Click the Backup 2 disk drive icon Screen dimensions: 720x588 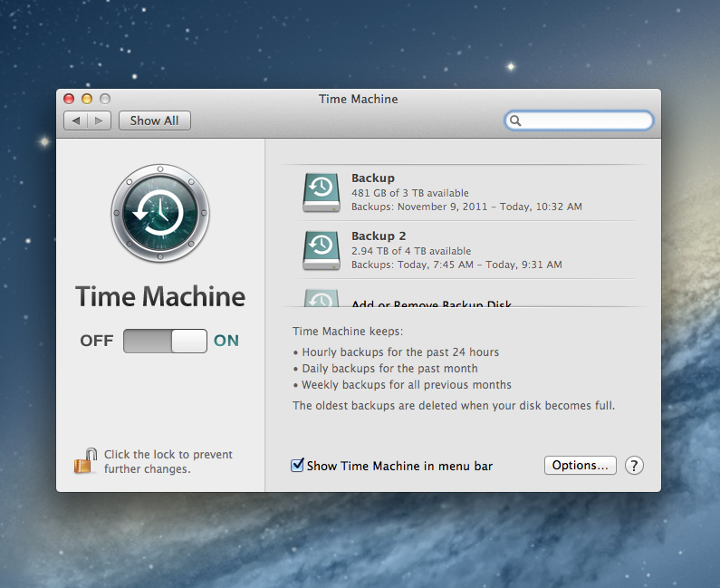click(x=320, y=249)
